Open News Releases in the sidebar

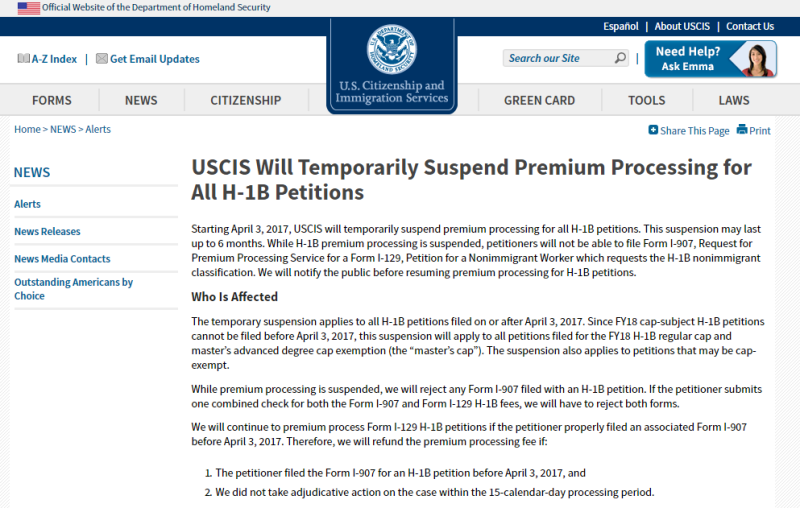click(x=47, y=232)
